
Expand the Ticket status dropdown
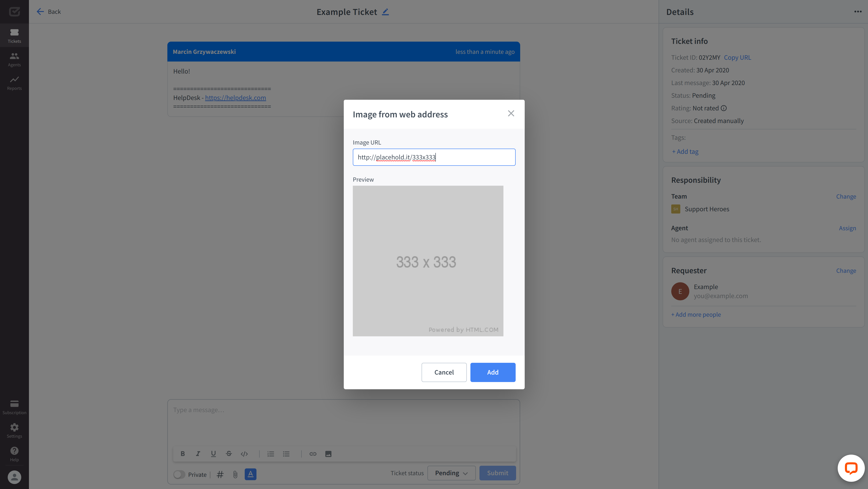450,473
